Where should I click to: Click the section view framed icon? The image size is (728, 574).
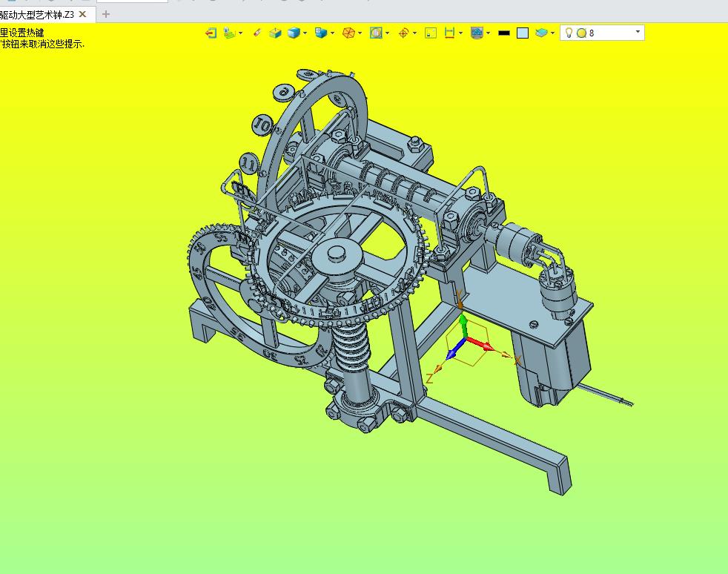(x=376, y=33)
